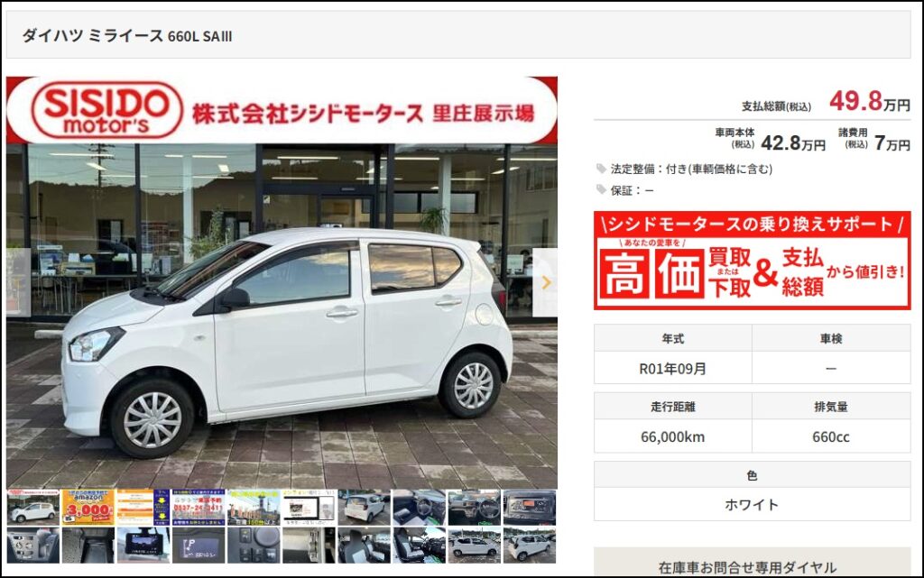Click the 車両本体 label
Viewport: 924px width, 578px height.
coord(735,133)
